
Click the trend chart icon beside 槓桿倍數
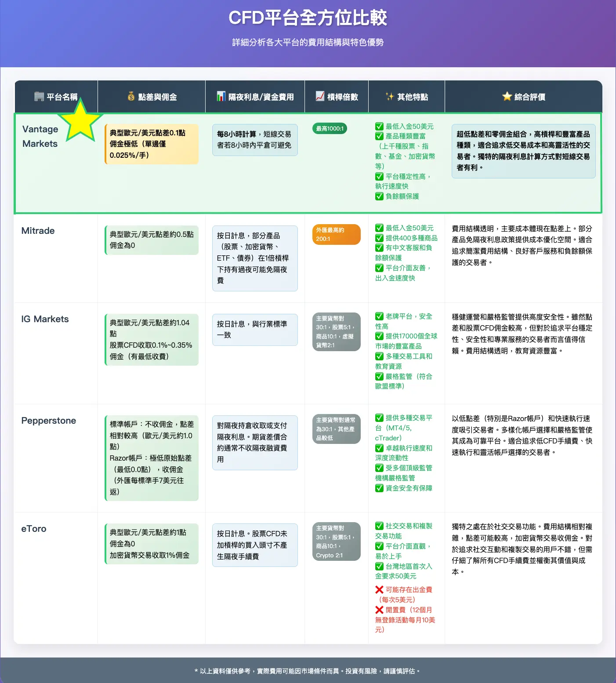pyautogui.click(x=320, y=97)
